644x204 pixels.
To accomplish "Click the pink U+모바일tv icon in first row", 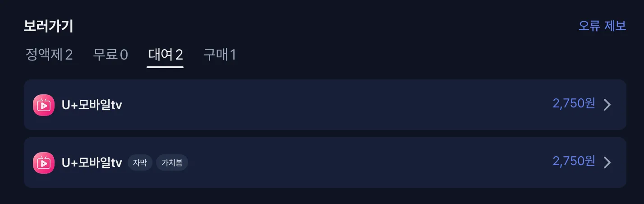I will (44, 105).
